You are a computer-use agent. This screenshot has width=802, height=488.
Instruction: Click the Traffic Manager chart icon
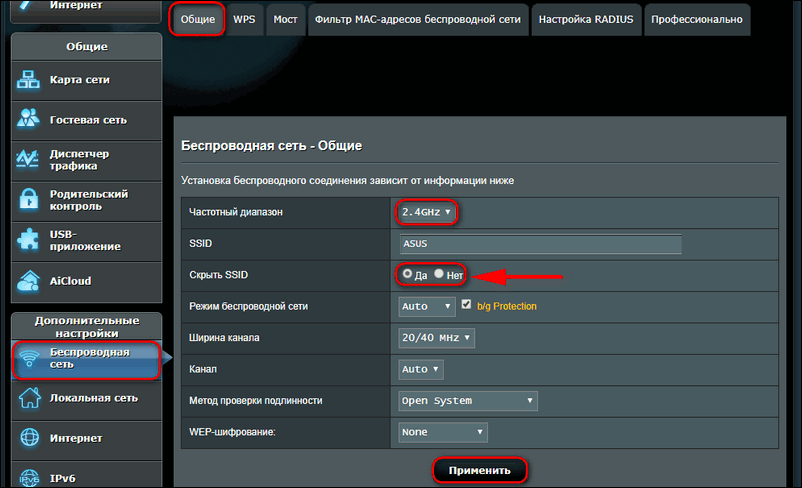click(28, 160)
